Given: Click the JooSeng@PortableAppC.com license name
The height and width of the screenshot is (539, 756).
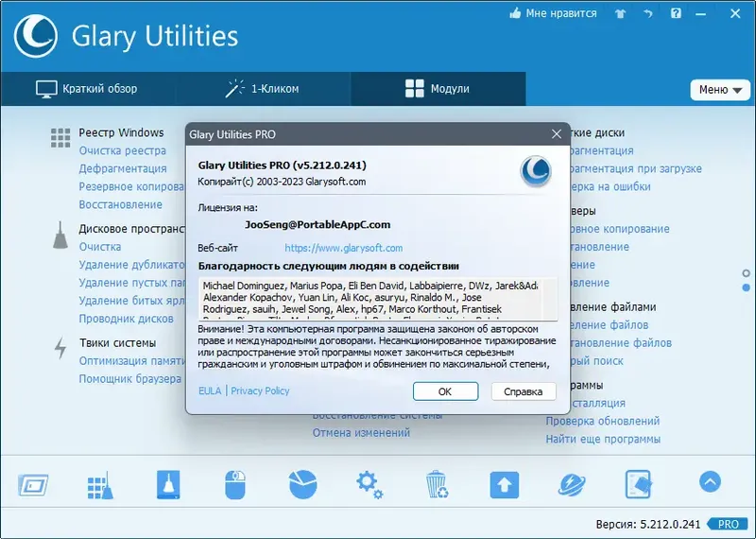Looking at the screenshot, I should [x=318, y=225].
